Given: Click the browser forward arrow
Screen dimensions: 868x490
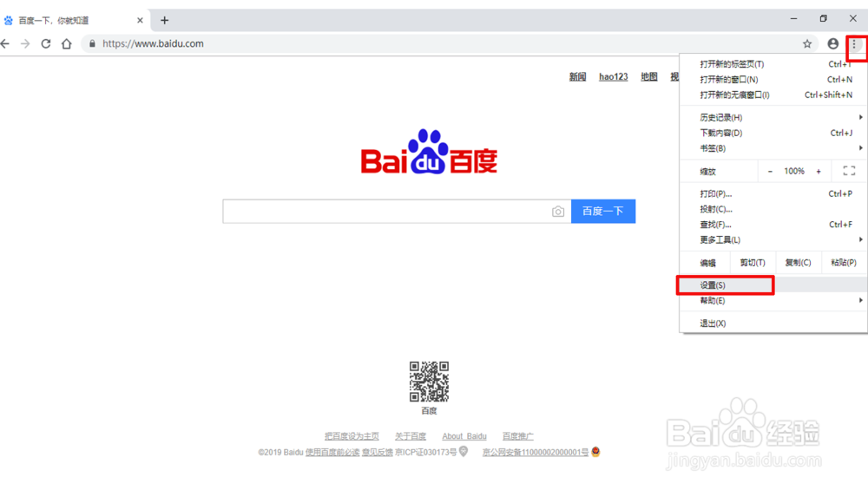Looking at the screenshot, I should pyautogui.click(x=25, y=43).
